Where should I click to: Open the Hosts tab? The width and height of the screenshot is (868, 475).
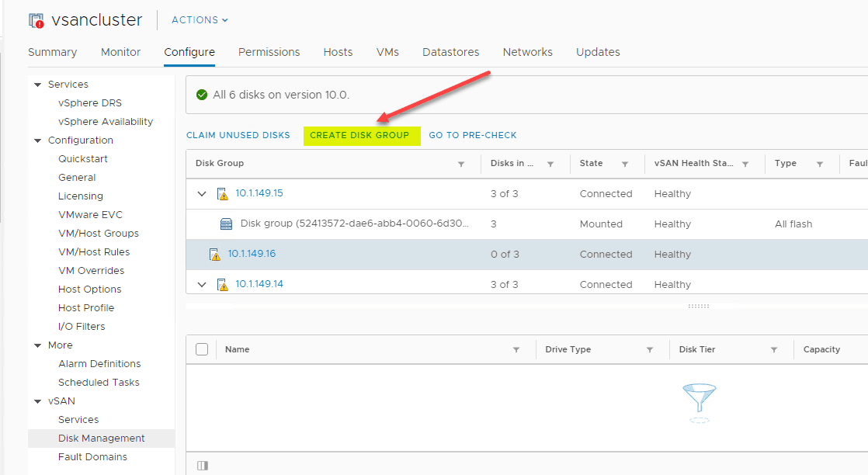(x=338, y=52)
